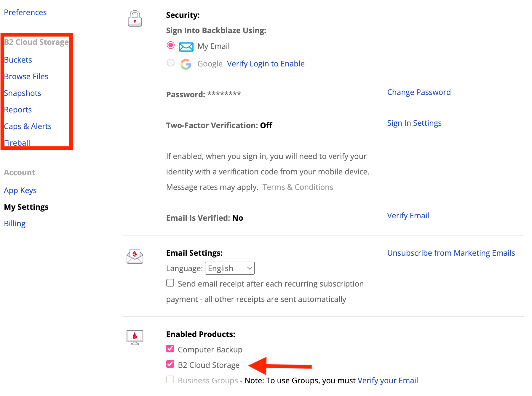
Task: Click the Enabled Products monitor icon
Action: click(135, 338)
